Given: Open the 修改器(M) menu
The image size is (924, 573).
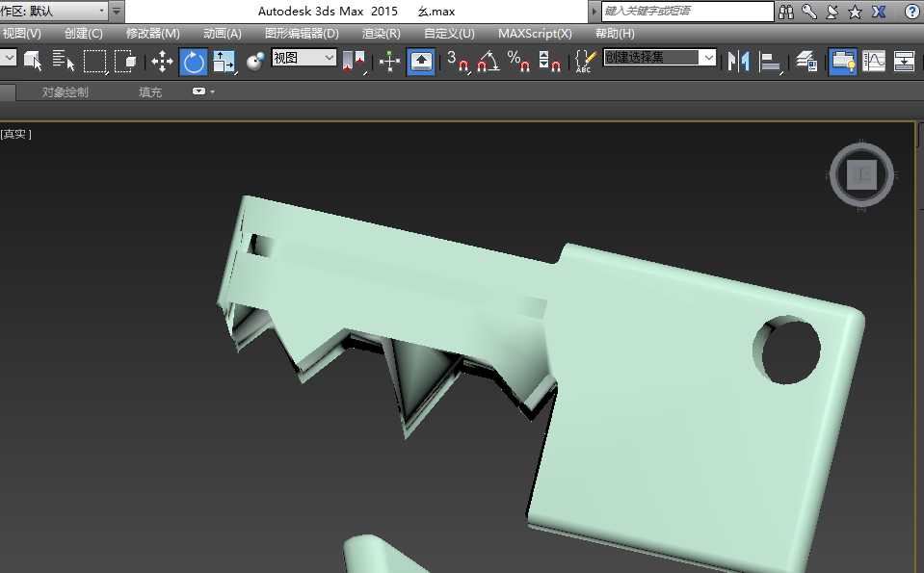Looking at the screenshot, I should tap(152, 34).
